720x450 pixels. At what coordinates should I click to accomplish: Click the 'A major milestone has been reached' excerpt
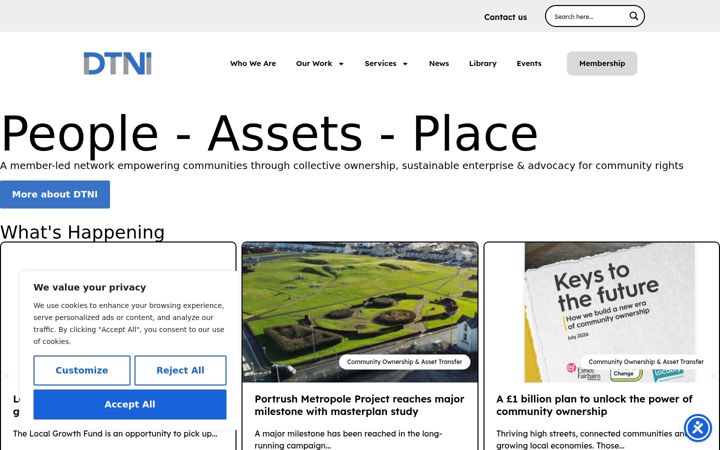348,439
